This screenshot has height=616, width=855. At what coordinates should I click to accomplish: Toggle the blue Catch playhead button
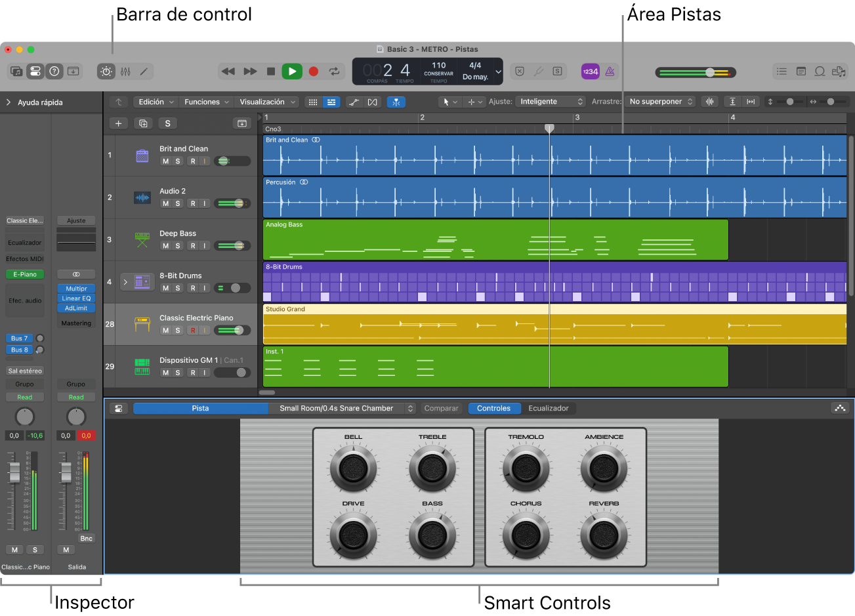coord(396,102)
